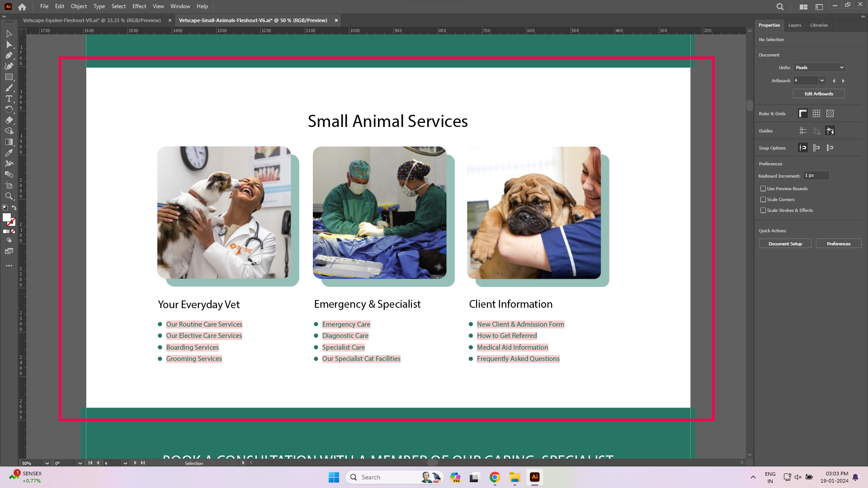This screenshot has width=868, height=488.
Task: Select the Direct Selection tool
Action: pyautogui.click(x=9, y=44)
